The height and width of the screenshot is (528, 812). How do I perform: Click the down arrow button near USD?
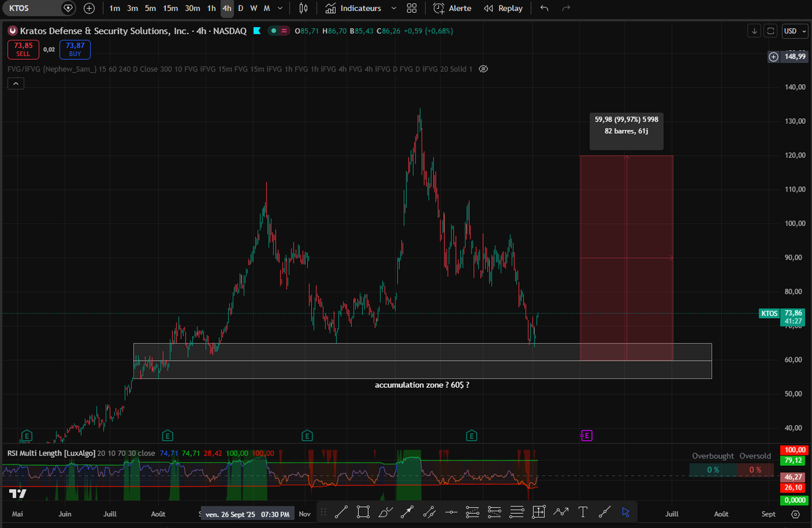tap(754, 30)
